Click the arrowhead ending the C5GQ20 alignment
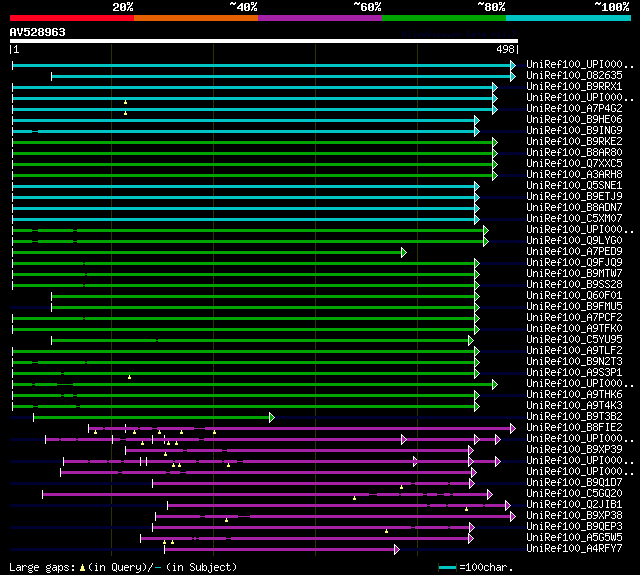The height and width of the screenshot is (575, 640). click(490, 495)
